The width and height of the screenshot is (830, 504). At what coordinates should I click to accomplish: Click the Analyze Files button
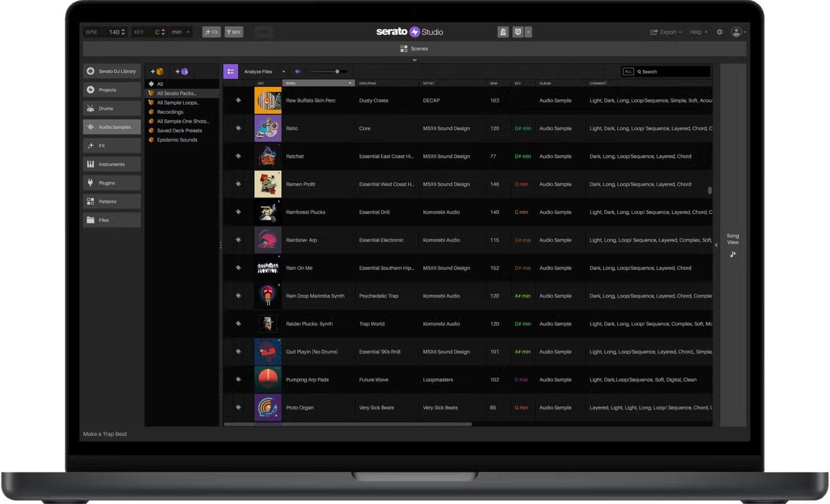258,72
